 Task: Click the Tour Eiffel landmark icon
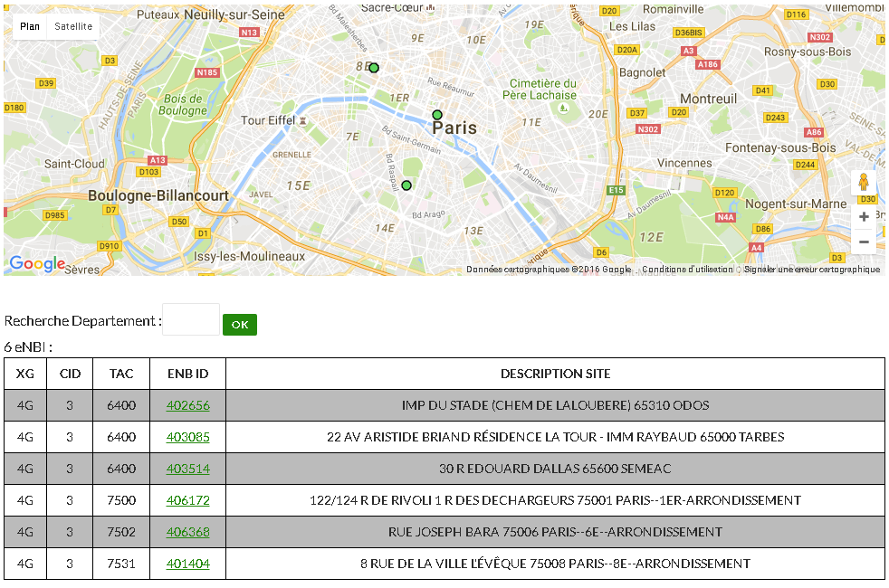coord(302,120)
